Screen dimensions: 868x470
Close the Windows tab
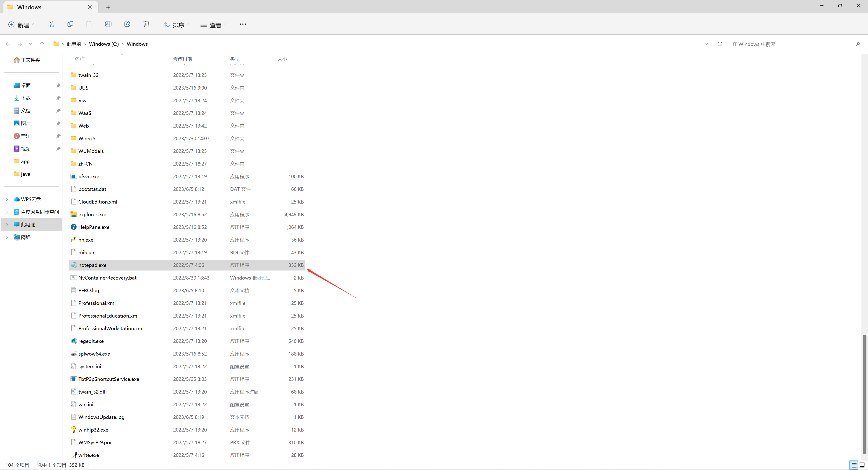(x=90, y=7)
